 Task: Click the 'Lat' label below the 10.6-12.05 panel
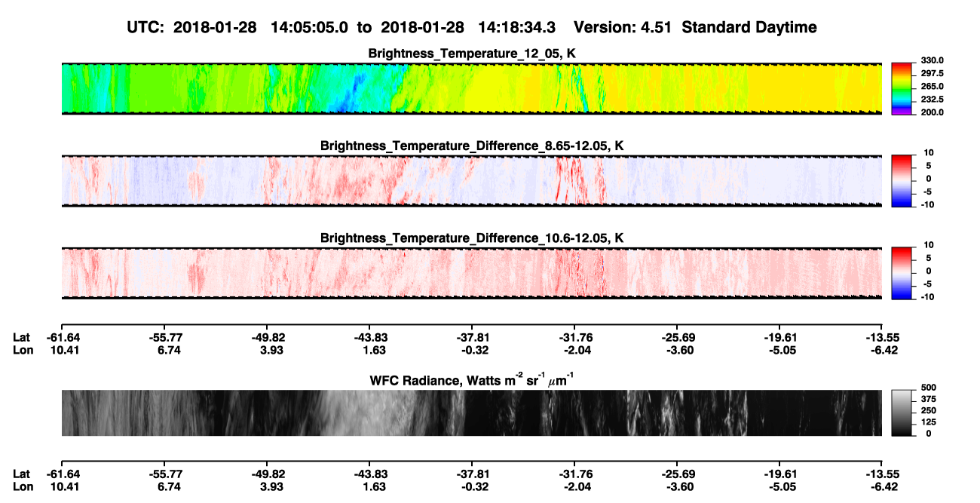[x=21, y=338]
